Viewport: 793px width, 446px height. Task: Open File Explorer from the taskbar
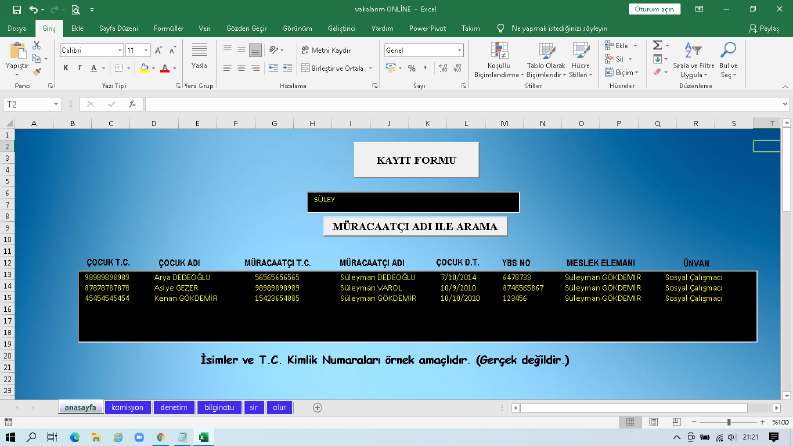coord(96,437)
